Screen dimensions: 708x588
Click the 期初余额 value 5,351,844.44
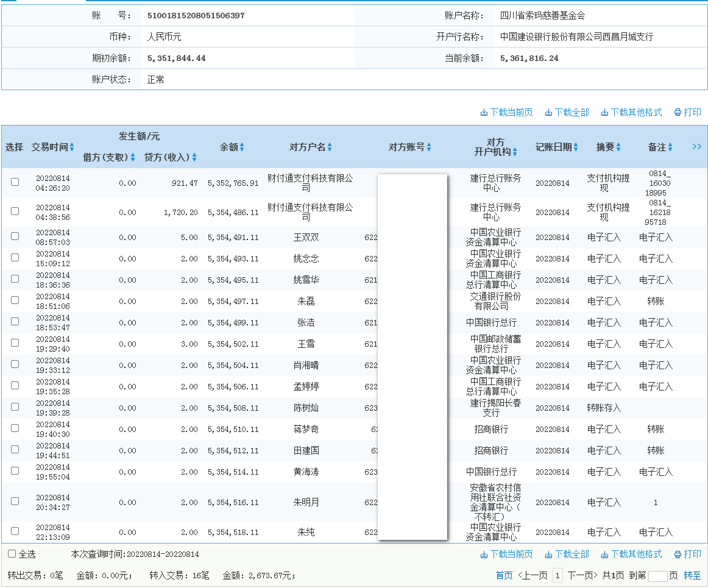pyautogui.click(x=177, y=58)
